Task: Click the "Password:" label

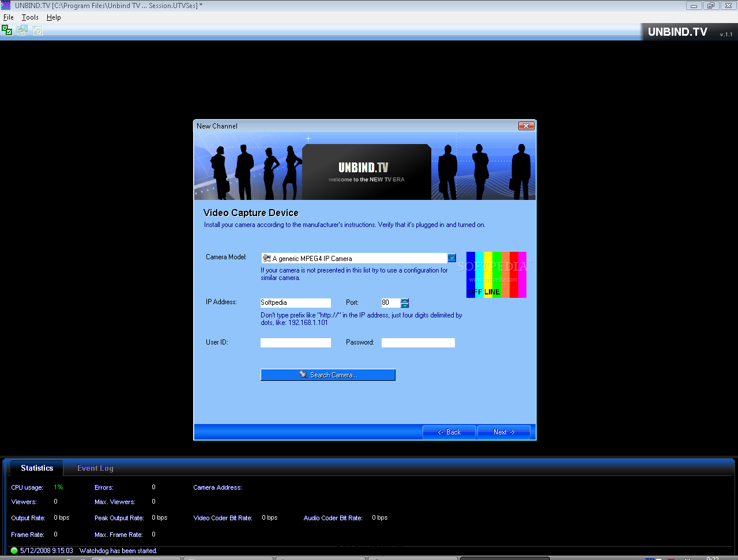Action: click(x=360, y=342)
